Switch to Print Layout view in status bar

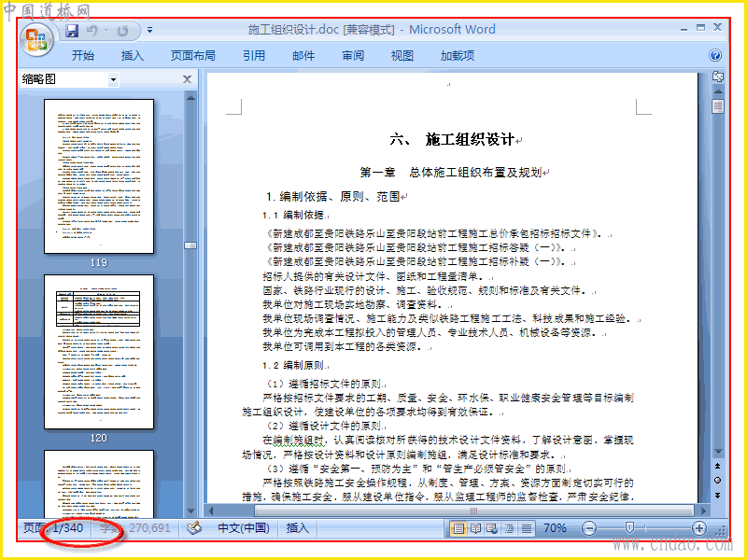point(458,528)
